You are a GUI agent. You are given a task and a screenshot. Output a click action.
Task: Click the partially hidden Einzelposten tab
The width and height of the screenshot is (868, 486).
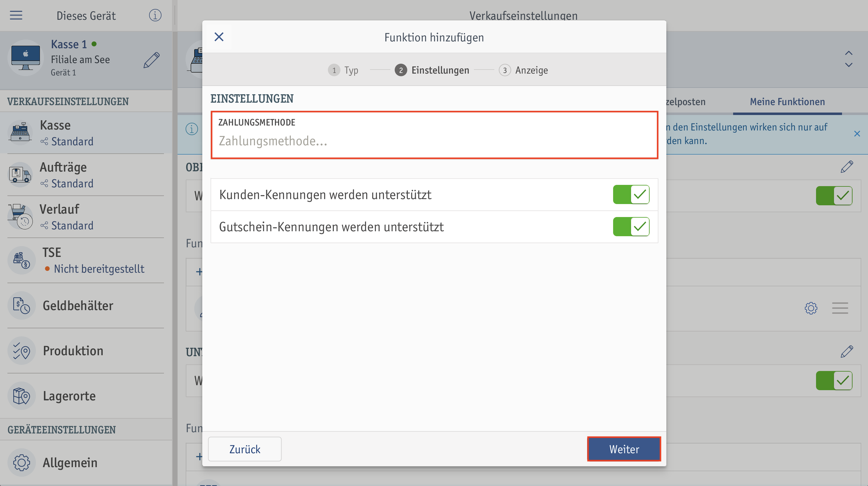[686, 102]
